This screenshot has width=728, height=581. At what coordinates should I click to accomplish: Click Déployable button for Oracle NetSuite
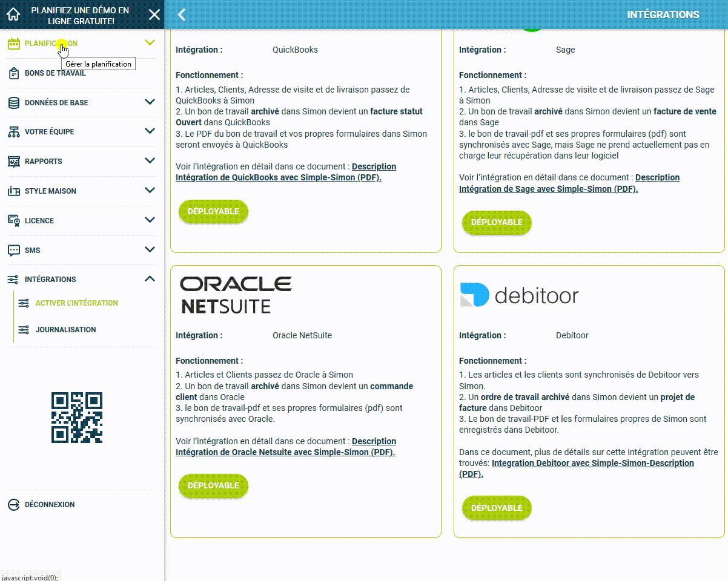(x=213, y=485)
